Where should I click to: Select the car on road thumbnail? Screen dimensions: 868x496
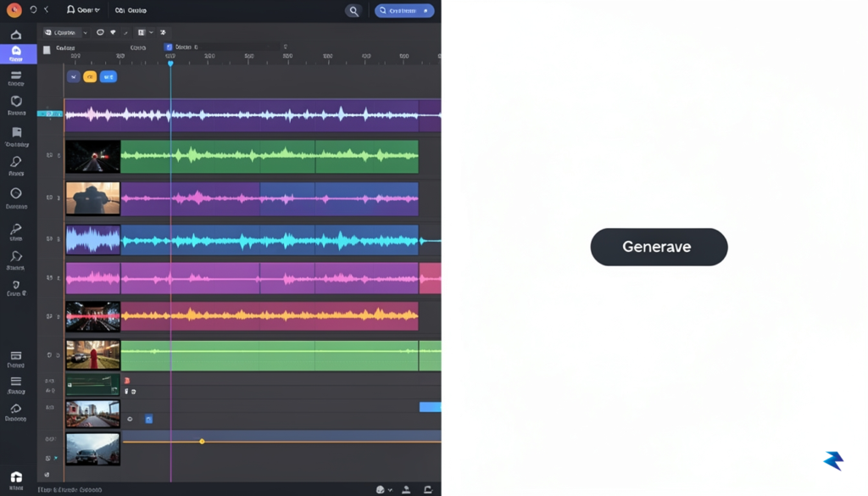pyautogui.click(x=92, y=449)
